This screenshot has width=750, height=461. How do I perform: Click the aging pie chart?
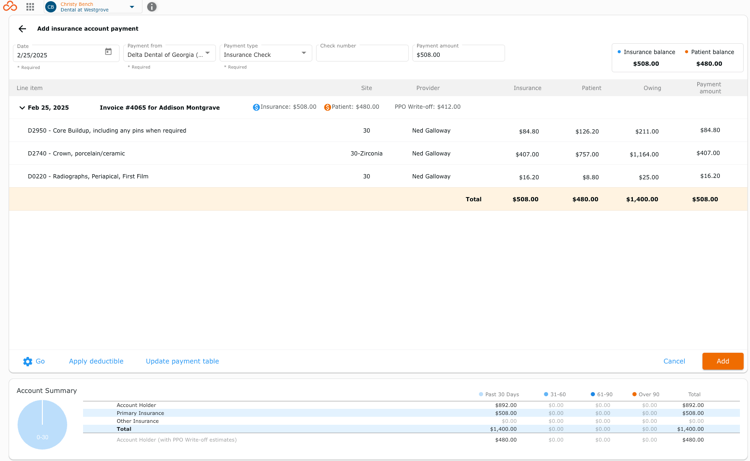click(42, 425)
